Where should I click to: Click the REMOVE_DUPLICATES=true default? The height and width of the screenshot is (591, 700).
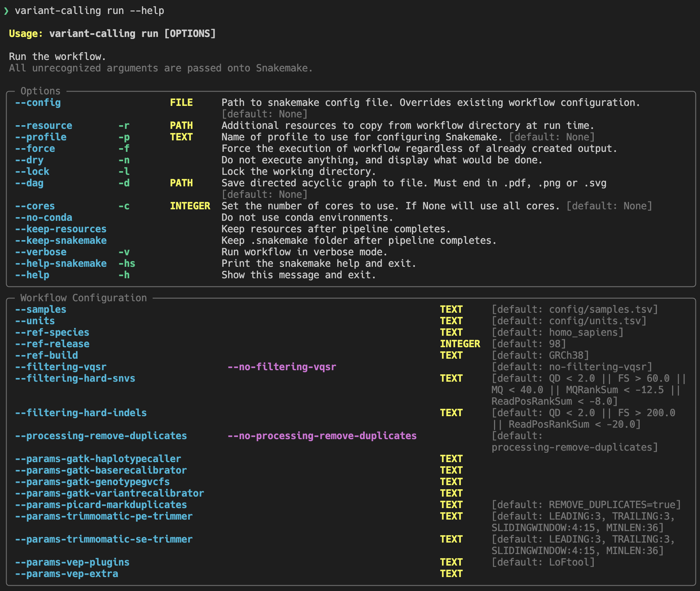pos(586,505)
